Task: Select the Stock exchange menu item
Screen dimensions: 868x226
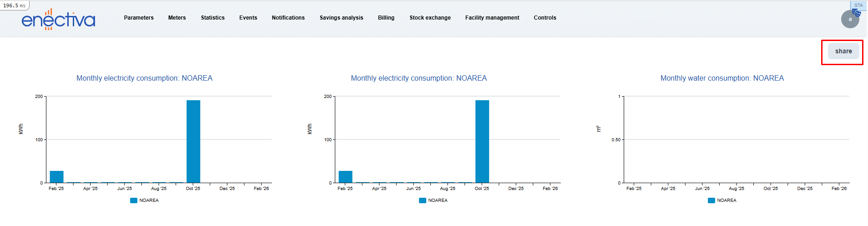Action: click(x=430, y=18)
